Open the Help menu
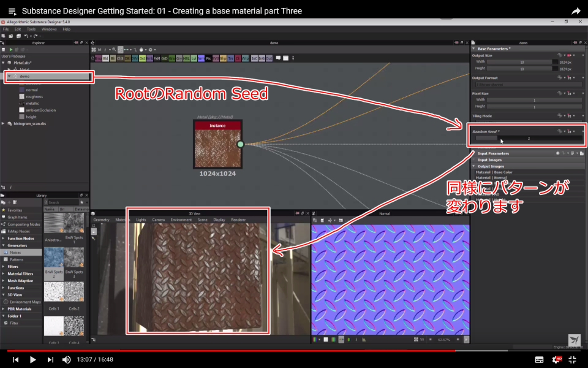This screenshot has height=368, width=588. (x=66, y=29)
